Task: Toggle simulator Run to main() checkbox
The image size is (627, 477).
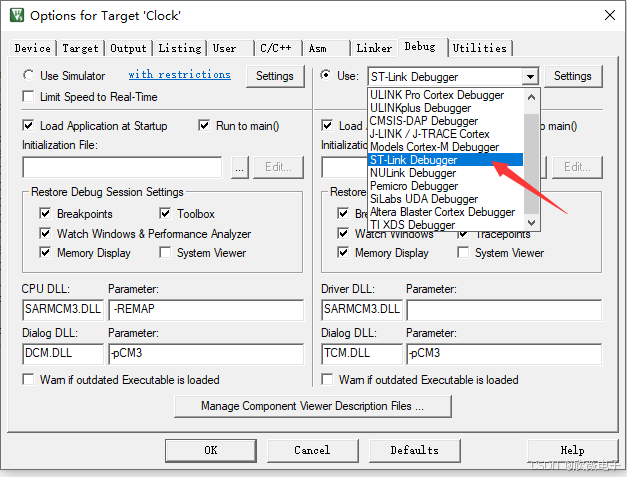Action: 204,126
